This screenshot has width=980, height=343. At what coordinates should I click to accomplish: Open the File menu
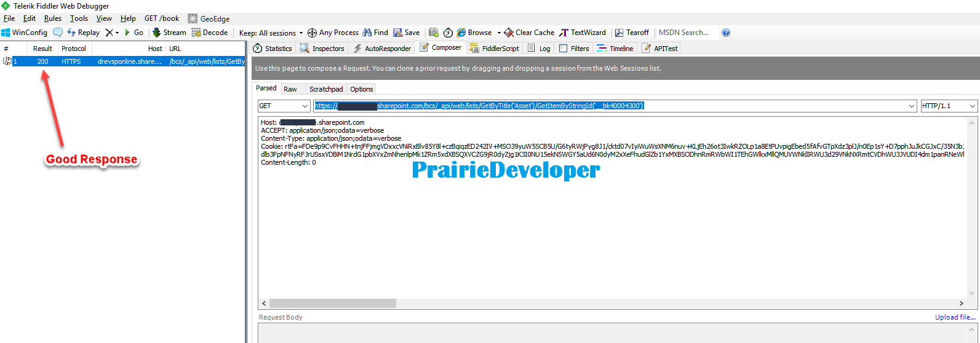point(9,18)
